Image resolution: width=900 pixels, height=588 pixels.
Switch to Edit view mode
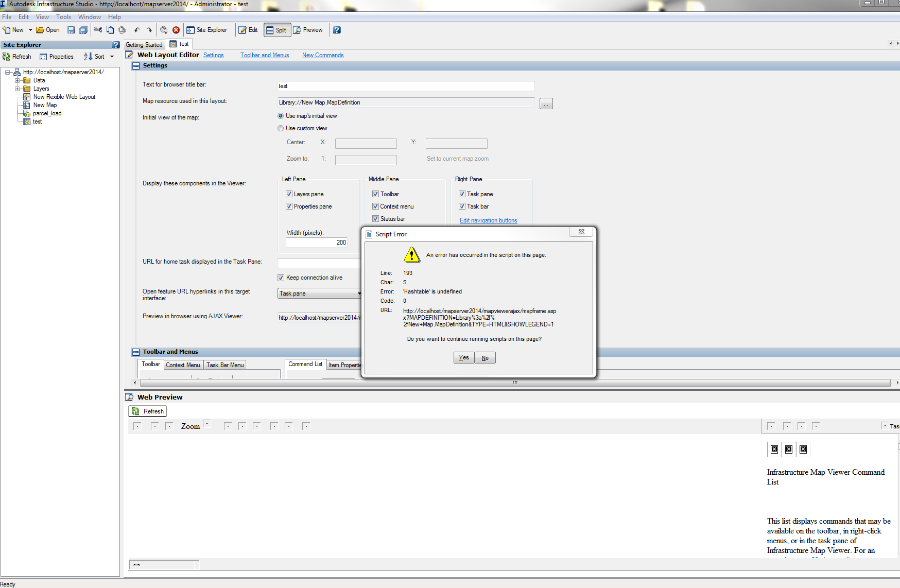click(x=248, y=30)
